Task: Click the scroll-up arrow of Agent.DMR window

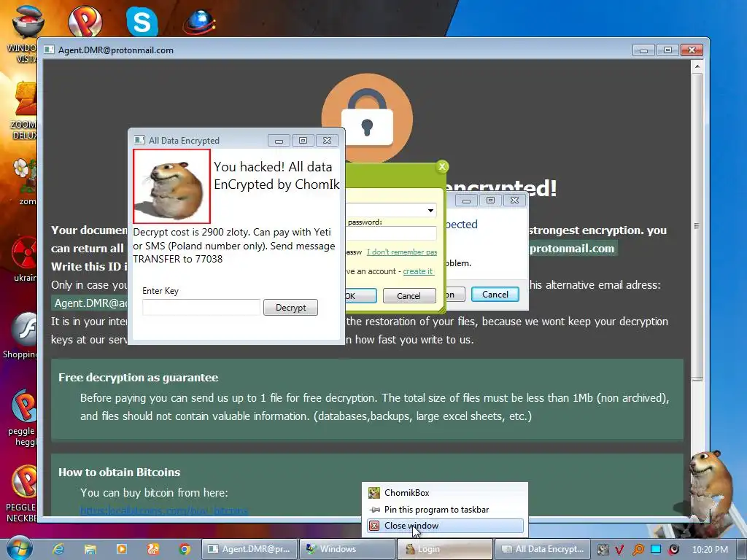Action: [697, 66]
